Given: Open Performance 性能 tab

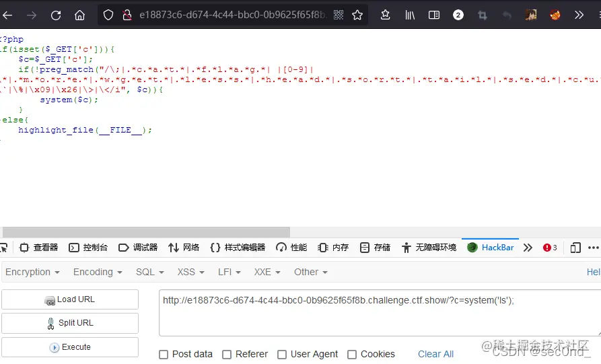Looking at the screenshot, I should click(x=291, y=248).
